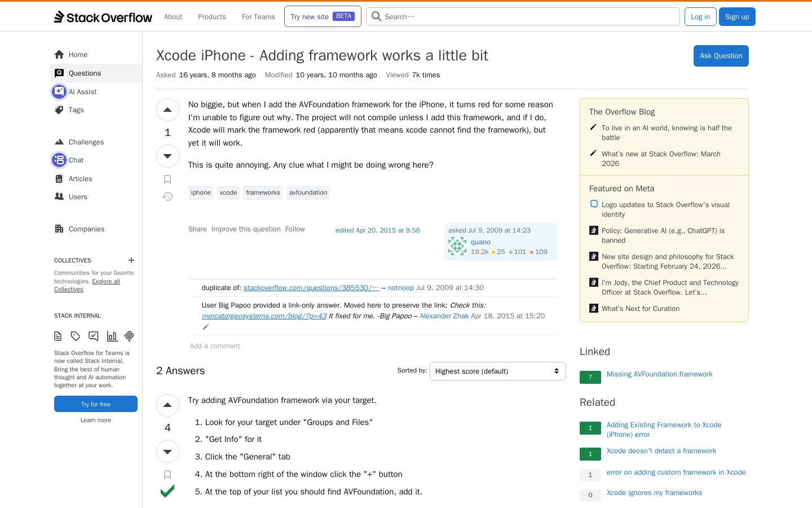Click the Companies building icon

coord(59,229)
